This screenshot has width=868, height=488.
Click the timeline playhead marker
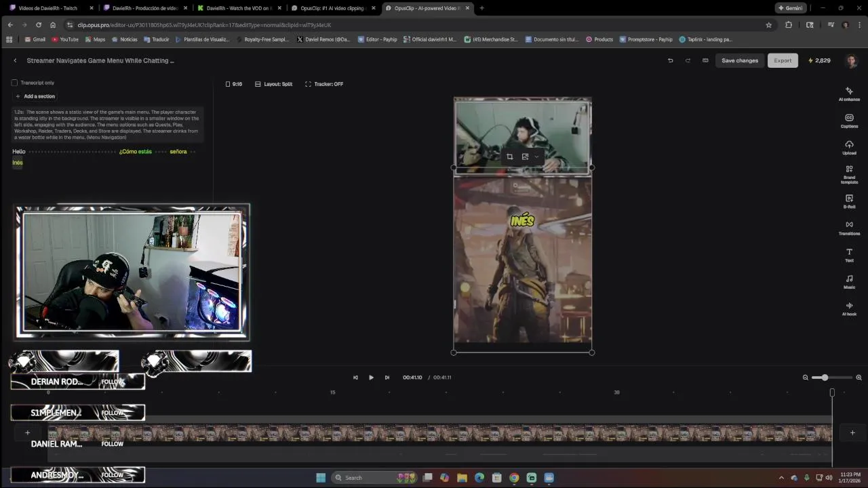coord(832,392)
